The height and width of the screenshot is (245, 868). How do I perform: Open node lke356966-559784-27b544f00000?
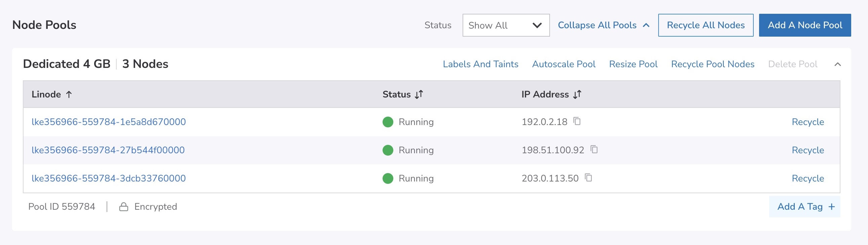(108, 150)
